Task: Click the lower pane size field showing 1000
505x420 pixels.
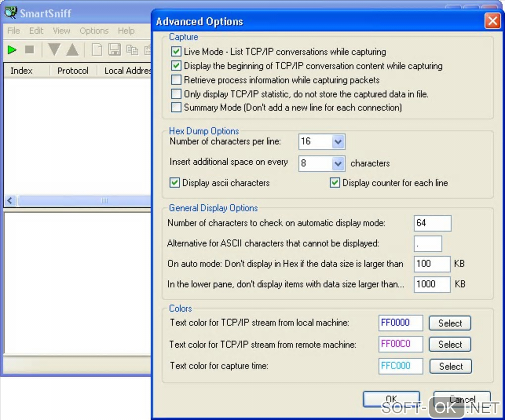Action: (432, 284)
